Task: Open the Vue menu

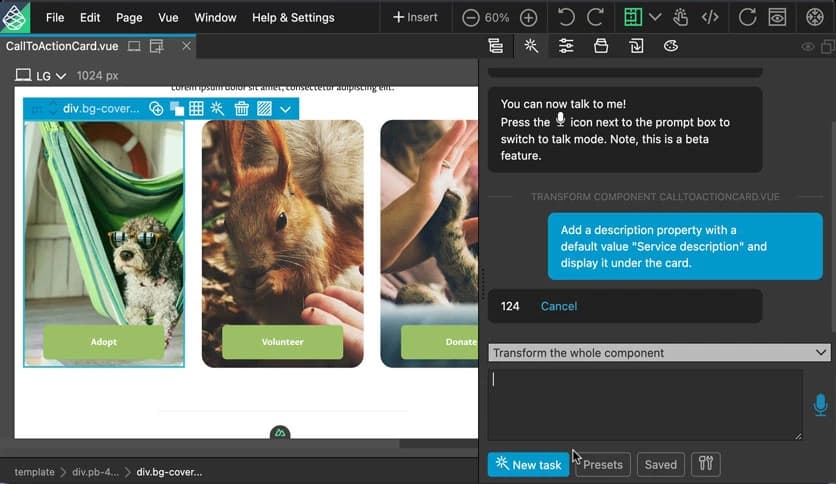Action: 168,17
